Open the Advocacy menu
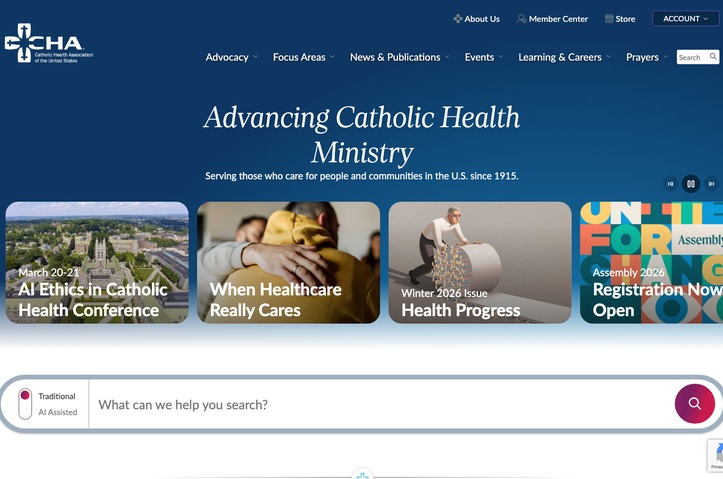The image size is (723, 479). click(227, 57)
